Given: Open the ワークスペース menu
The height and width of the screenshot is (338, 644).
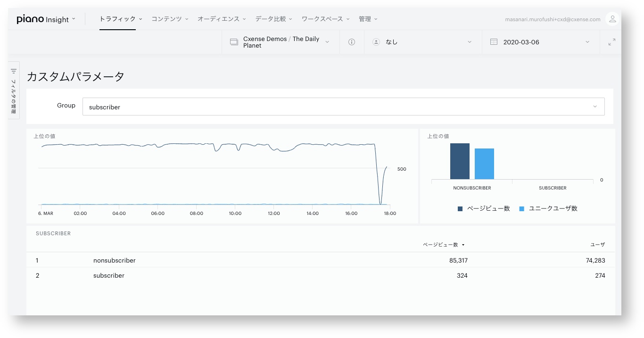Looking at the screenshot, I should coord(326,19).
